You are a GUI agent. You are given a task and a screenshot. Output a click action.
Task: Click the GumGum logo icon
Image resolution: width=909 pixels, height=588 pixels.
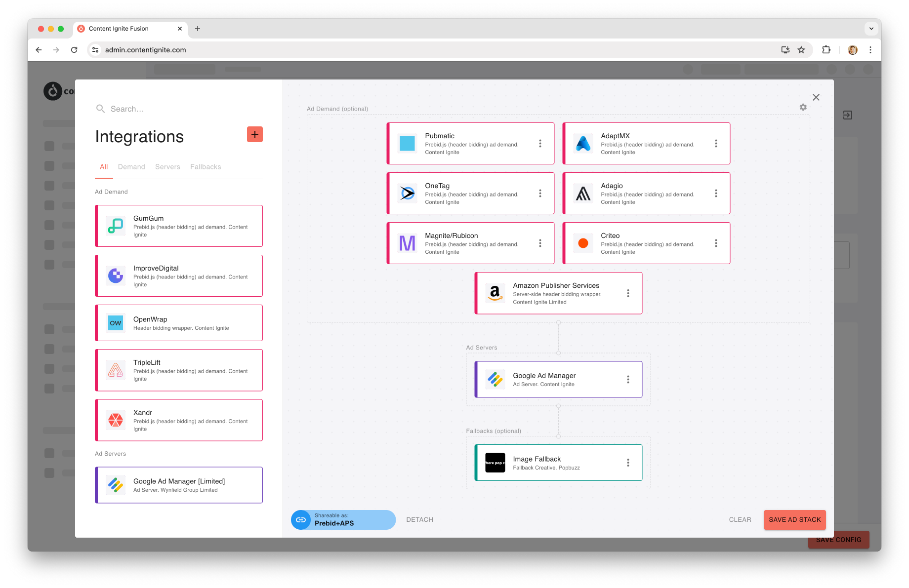tap(116, 226)
